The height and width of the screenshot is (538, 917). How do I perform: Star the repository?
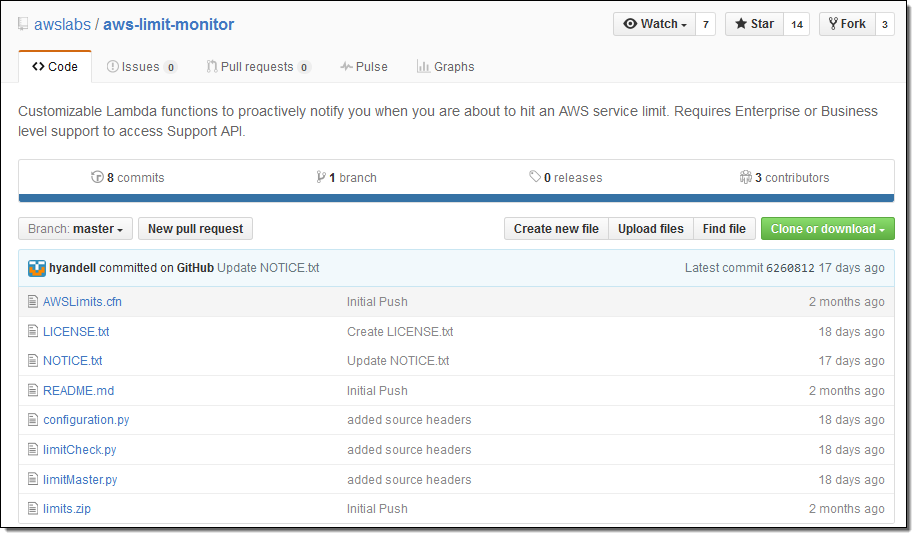click(754, 24)
